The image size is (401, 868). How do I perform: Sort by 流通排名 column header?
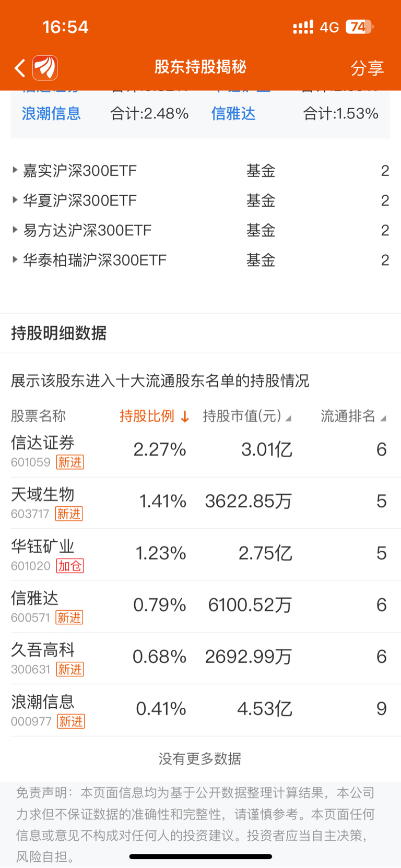[353, 416]
